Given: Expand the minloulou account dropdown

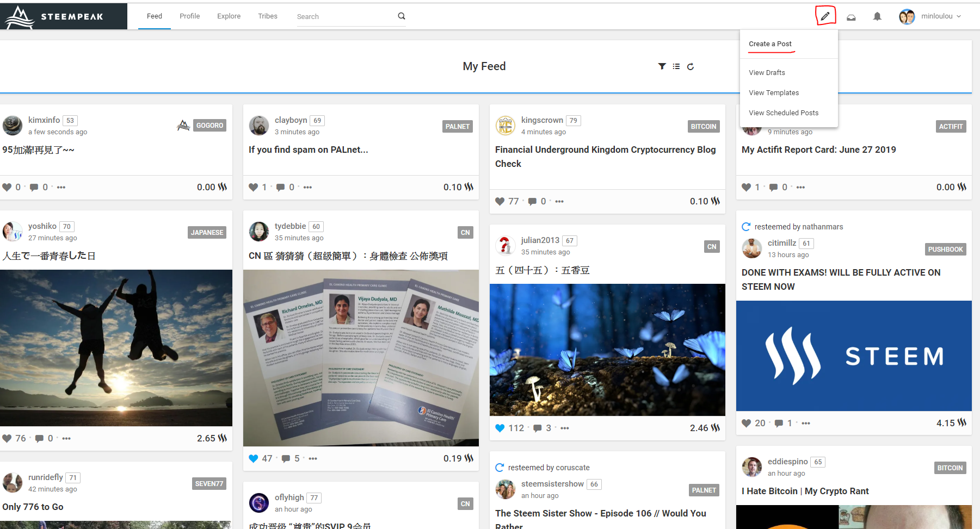Looking at the screenshot, I should pos(931,16).
